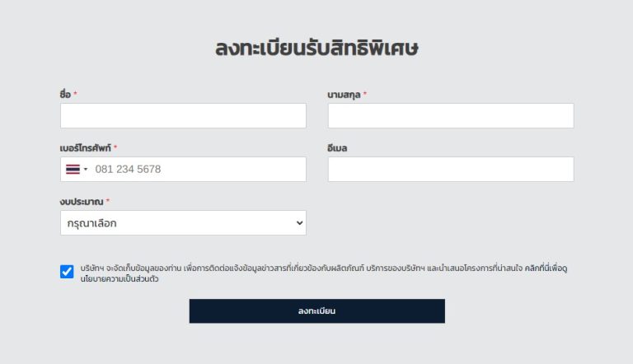Viewport: 633px width, 364px height.
Task: Click the red asterisk beside งบประมาณ
Action: (108, 201)
